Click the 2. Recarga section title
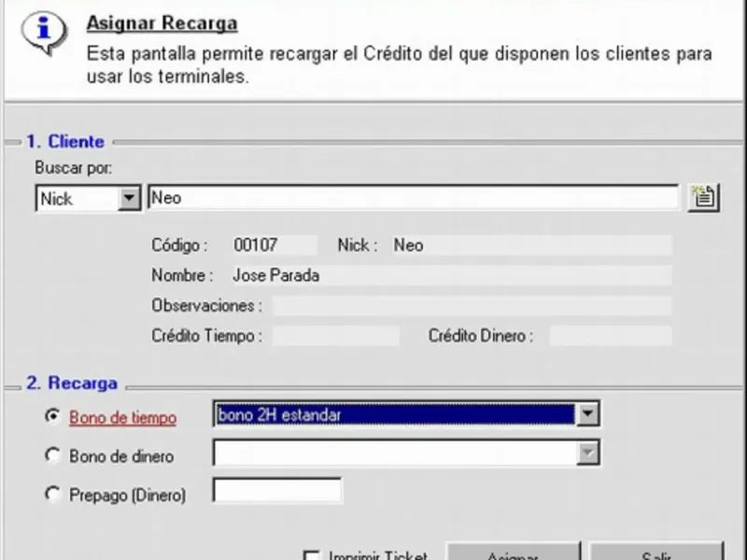 pyautogui.click(x=72, y=383)
